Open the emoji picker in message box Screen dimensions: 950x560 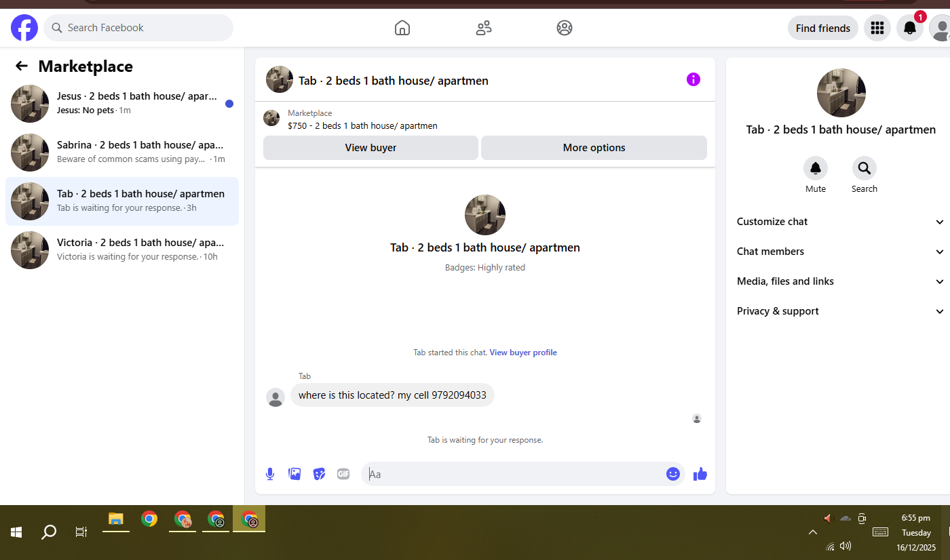tap(673, 474)
